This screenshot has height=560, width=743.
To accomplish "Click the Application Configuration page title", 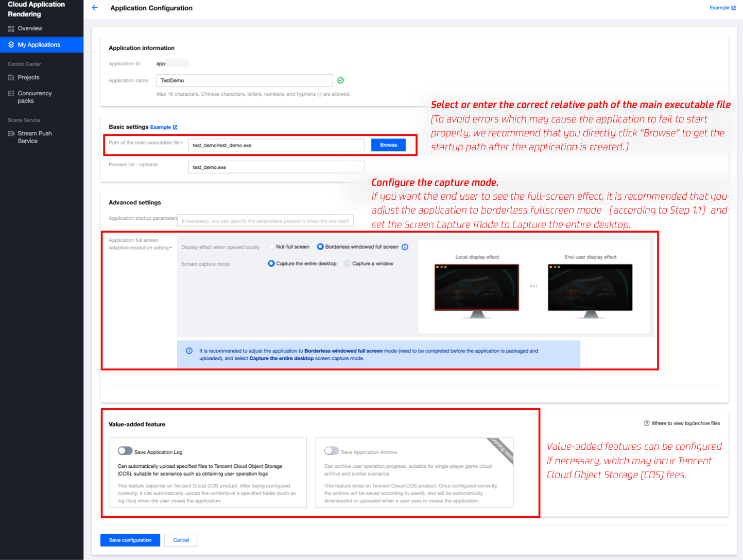I will [151, 8].
